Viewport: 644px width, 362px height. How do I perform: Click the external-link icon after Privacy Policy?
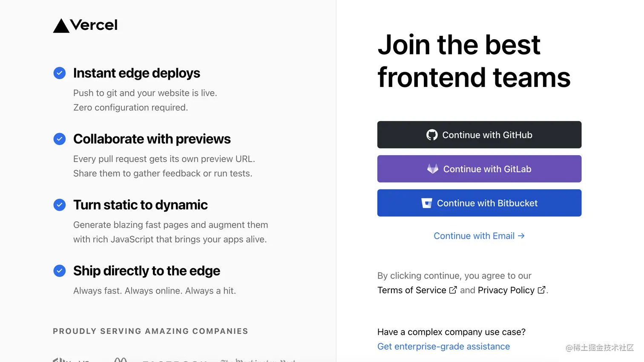click(541, 290)
